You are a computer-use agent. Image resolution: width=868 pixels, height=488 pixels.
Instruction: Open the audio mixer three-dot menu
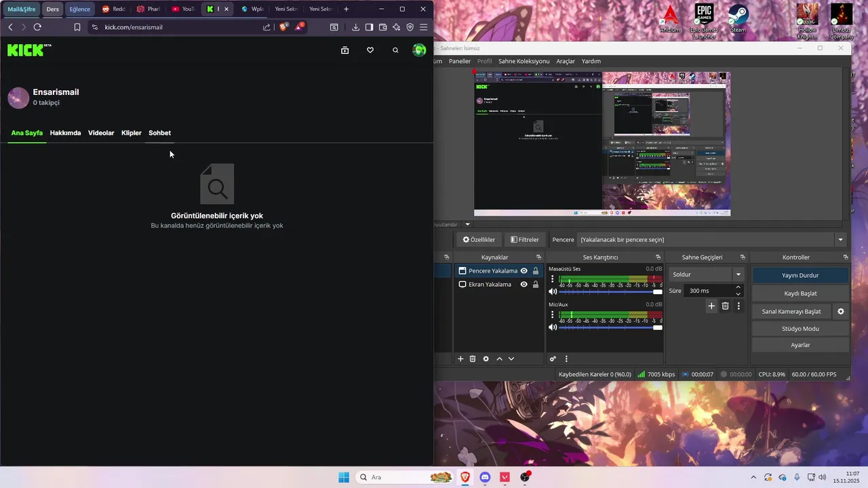(x=566, y=359)
